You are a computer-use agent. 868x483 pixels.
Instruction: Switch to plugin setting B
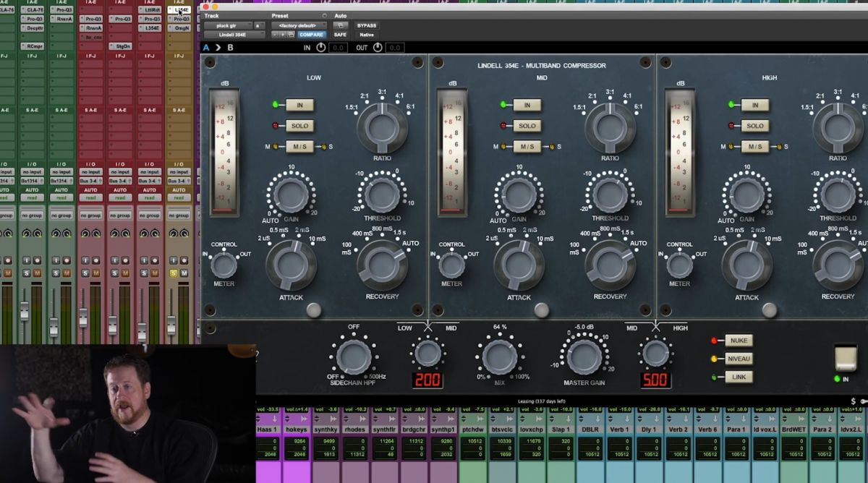click(230, 46)
